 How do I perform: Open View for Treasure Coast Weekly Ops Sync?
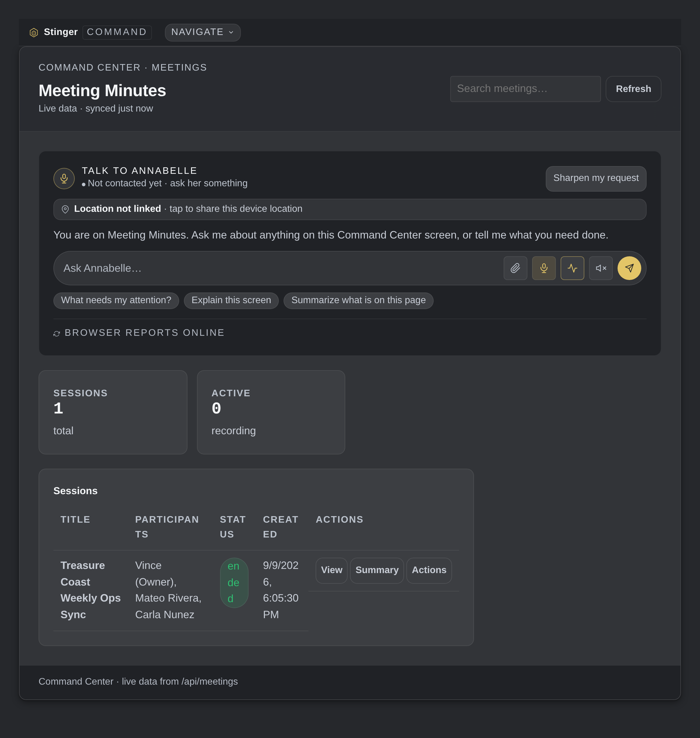point(331,570)
